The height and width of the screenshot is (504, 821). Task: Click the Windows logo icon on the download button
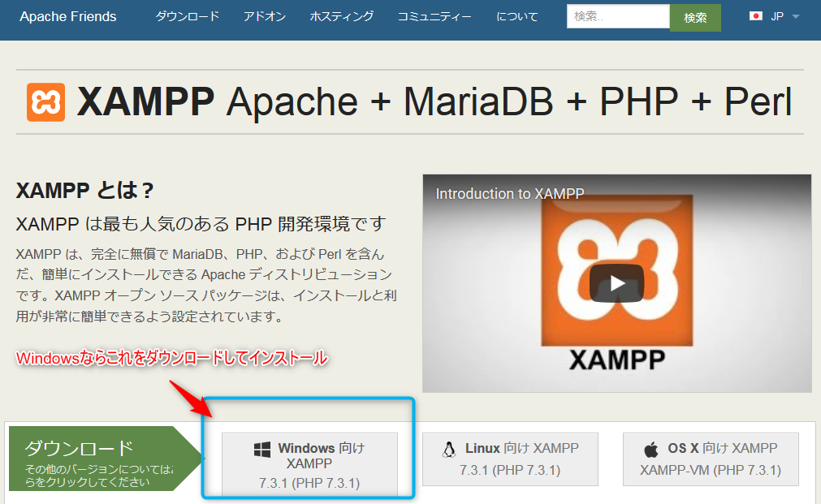click(261, 450)
